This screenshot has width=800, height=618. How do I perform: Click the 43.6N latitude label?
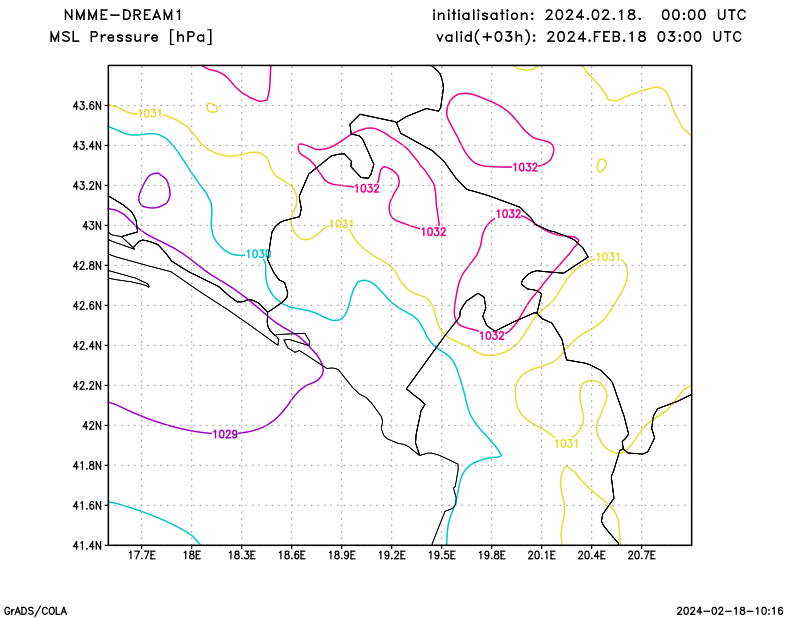87,106
